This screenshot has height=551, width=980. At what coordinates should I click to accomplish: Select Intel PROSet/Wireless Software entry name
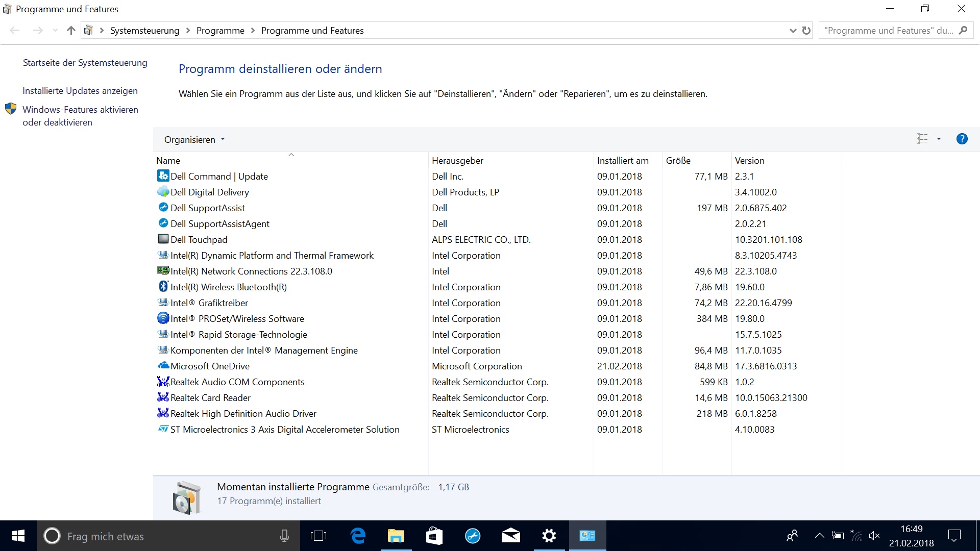click(x=237, y=318)
